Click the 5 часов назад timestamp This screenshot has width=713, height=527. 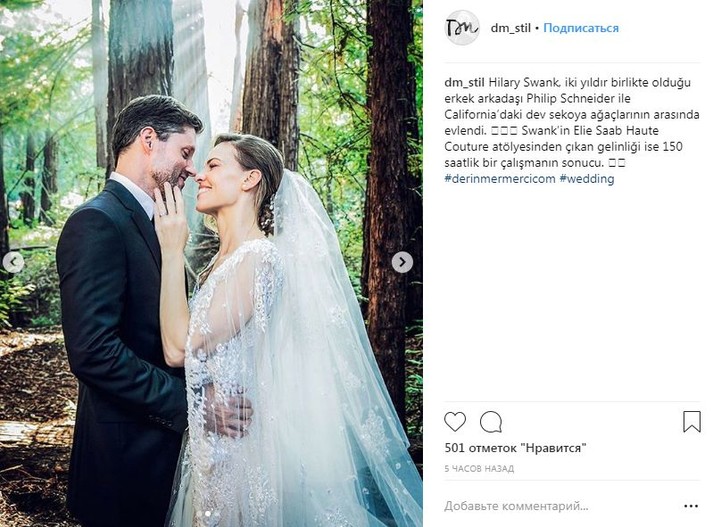[479, 468]
